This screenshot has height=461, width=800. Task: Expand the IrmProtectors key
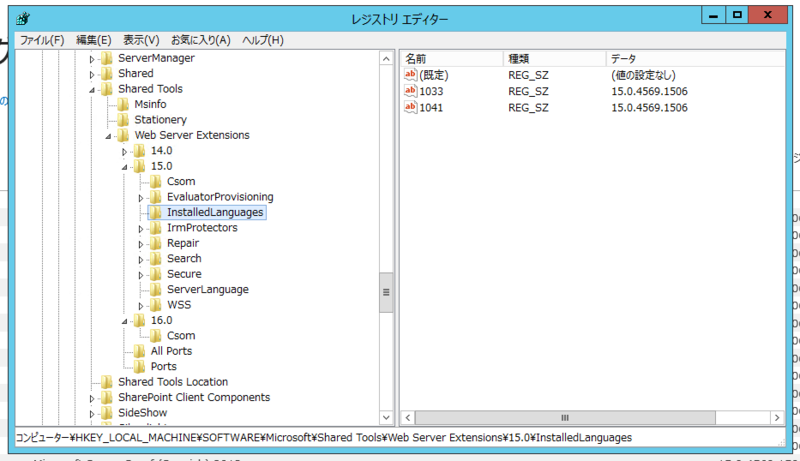click(141, 229)
